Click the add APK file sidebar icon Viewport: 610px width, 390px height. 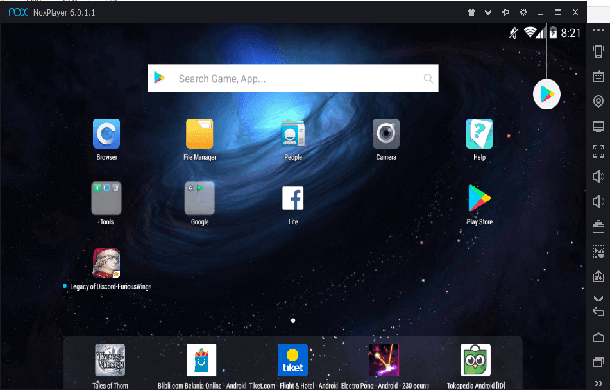pos(598,276)
